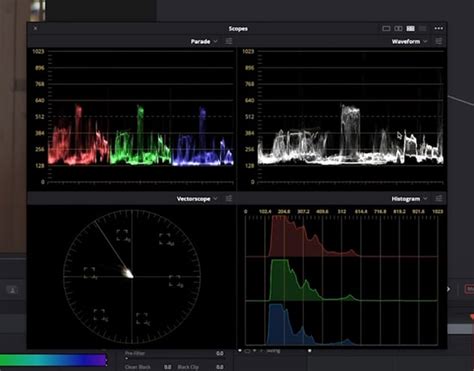Click the person icon at left edge
This screenshot has width=474, height=371.
12,290
